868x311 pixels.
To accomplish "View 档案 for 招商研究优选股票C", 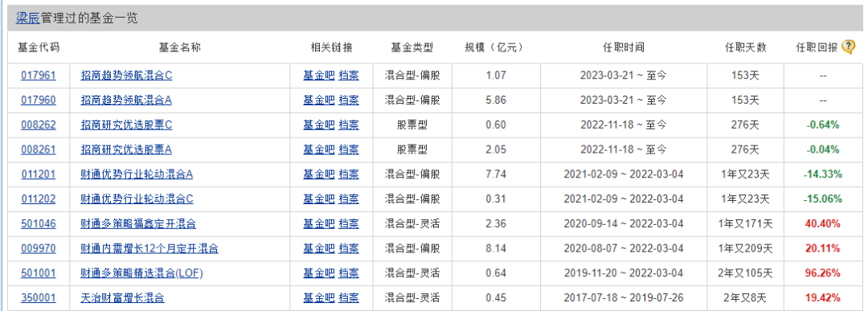I will (349, 125).
